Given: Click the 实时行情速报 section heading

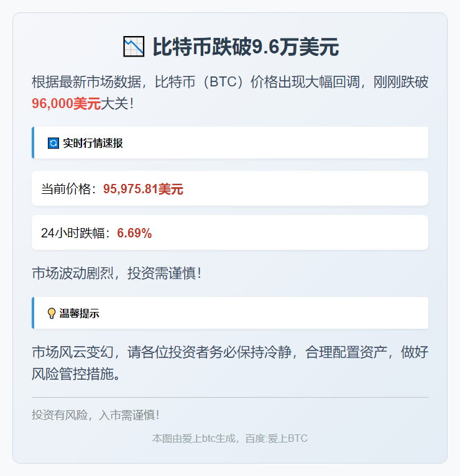Looking at the screenshot, I should 93,143.
